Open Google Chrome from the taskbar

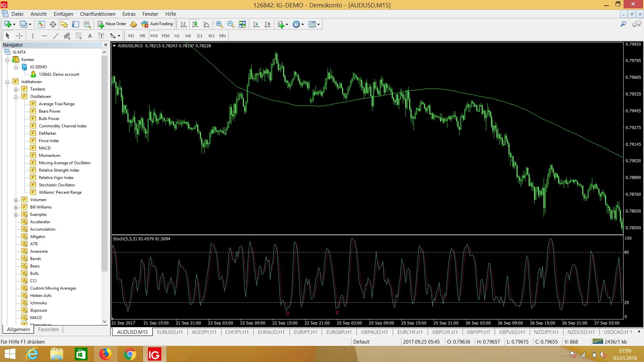point(130,354)
